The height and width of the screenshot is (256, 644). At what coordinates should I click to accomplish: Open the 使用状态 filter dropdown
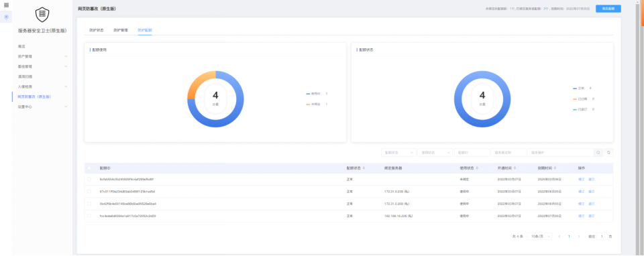(x=435, y=152)
